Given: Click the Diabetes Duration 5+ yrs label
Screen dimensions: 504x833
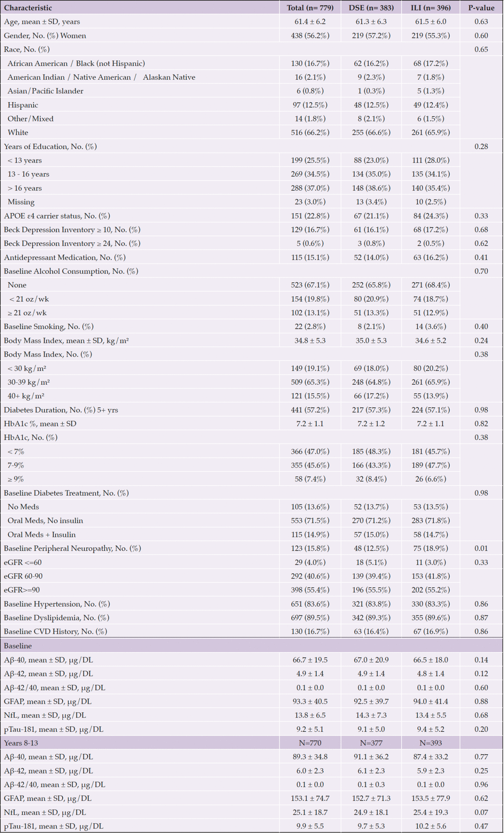Looking at the screenshot, I should 61,410.
